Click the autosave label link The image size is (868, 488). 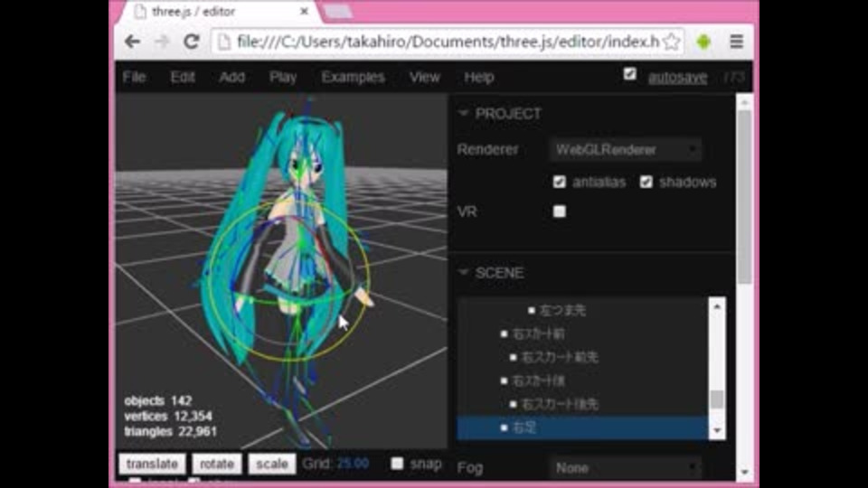coord(677,77)
